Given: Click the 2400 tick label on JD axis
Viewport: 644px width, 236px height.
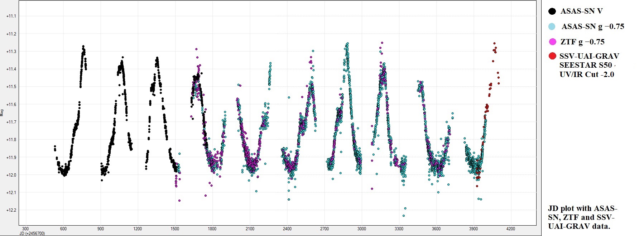Looking at the screenshot, I should [287, 229].
